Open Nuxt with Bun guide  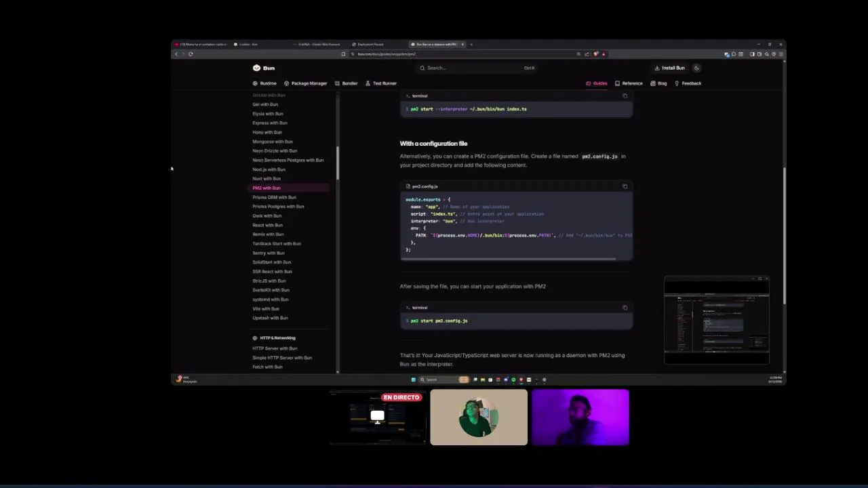tap(267, 179)
